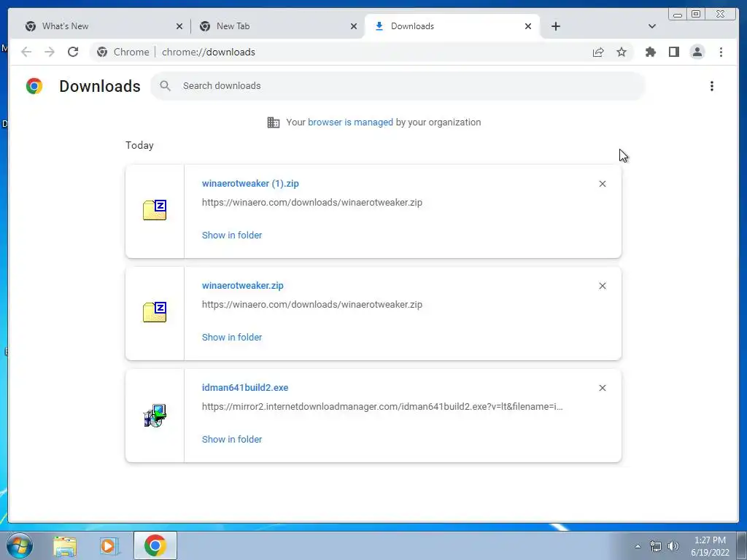This screenshot has height=560, width=747.
Task: Open the side panel icon
Action: pyautogui.click(x=673, y=52)
